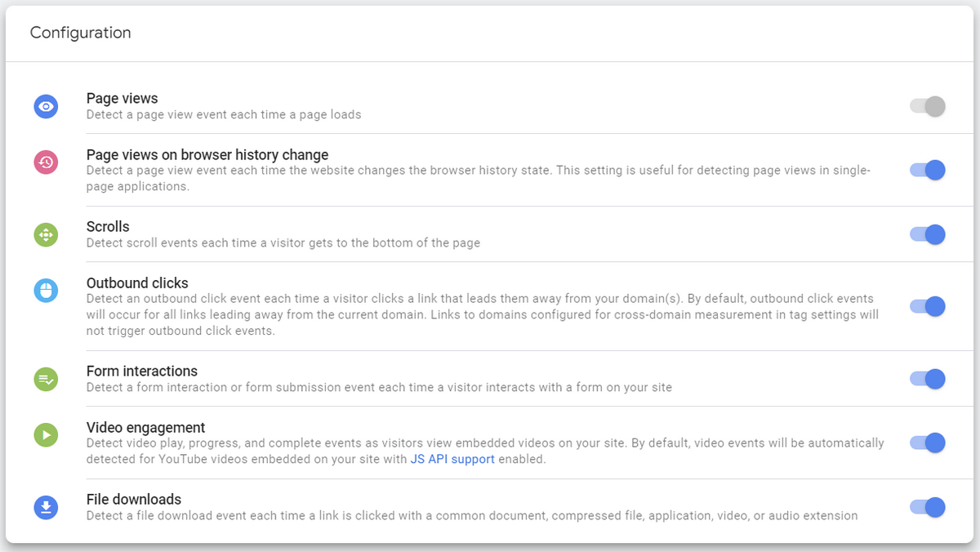This screenshot has height=552, width=980.
Task: Click the Form interactions checklist icon
Action: click(46, 379)
